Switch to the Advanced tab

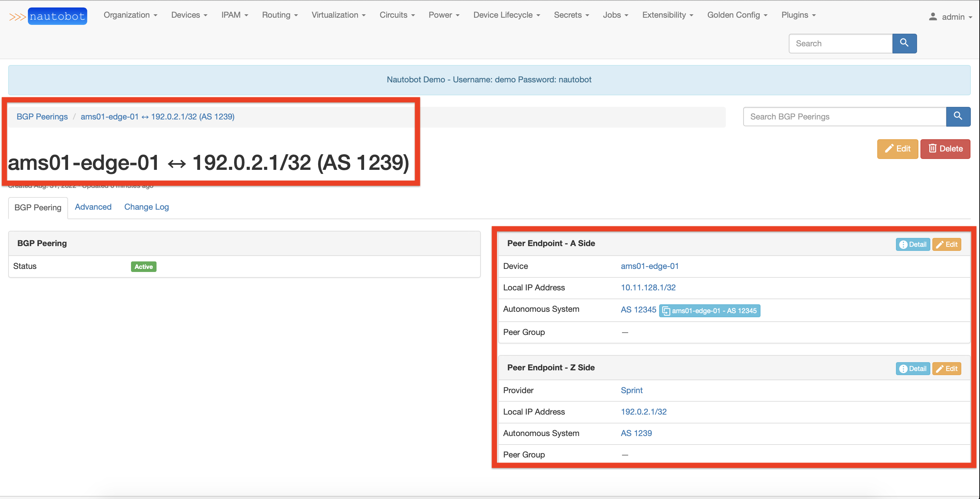[93, 207]
